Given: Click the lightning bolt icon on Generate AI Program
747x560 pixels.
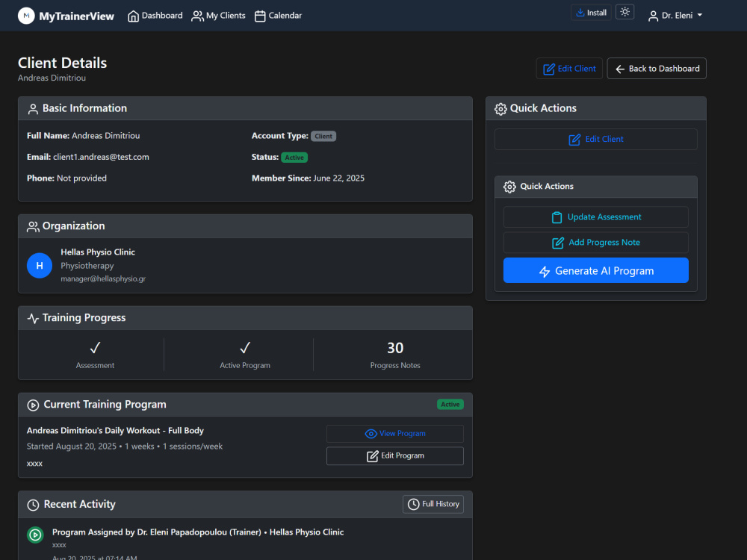Looking at the screenshot, I should coord(545,272).
